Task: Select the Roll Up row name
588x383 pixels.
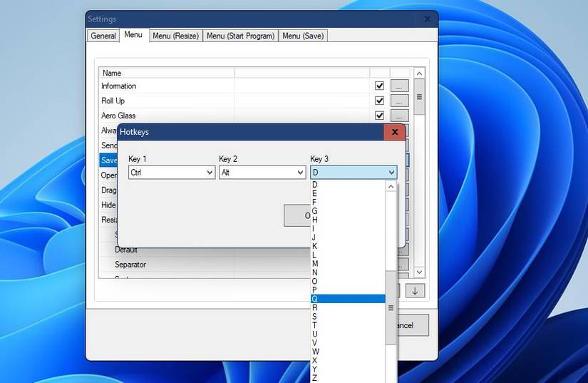Action: coord(113,101)
